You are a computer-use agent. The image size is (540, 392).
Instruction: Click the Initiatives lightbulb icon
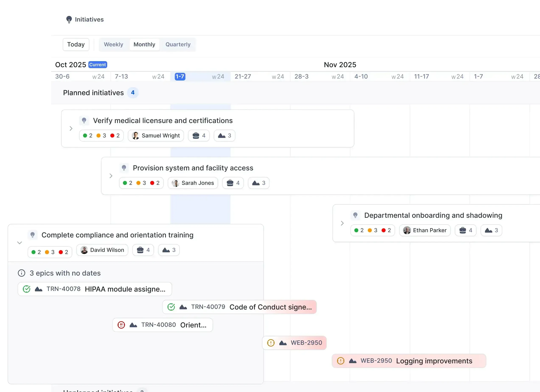(x=69, y=19)
